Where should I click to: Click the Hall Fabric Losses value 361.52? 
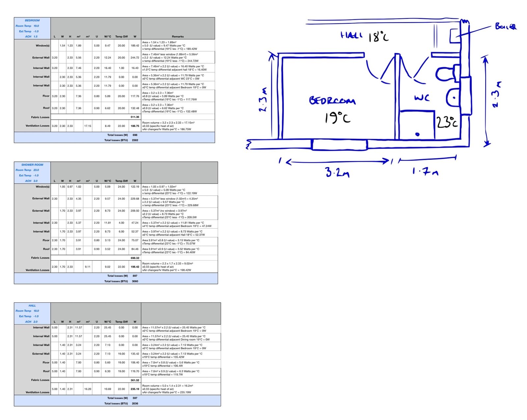pyautogui.click(x=135, y=380)
